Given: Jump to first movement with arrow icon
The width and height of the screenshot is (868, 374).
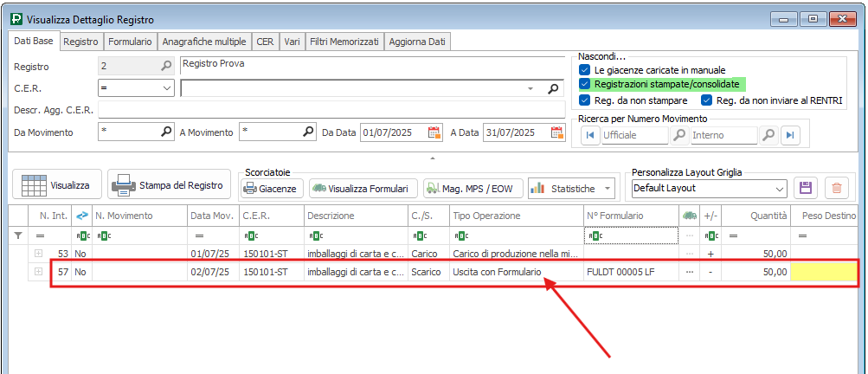Looking at the screenshot, I should click(590, 135).
